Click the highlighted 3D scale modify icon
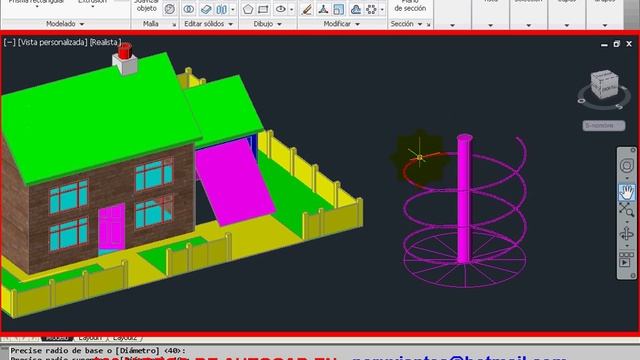 (x=338, y=9)
